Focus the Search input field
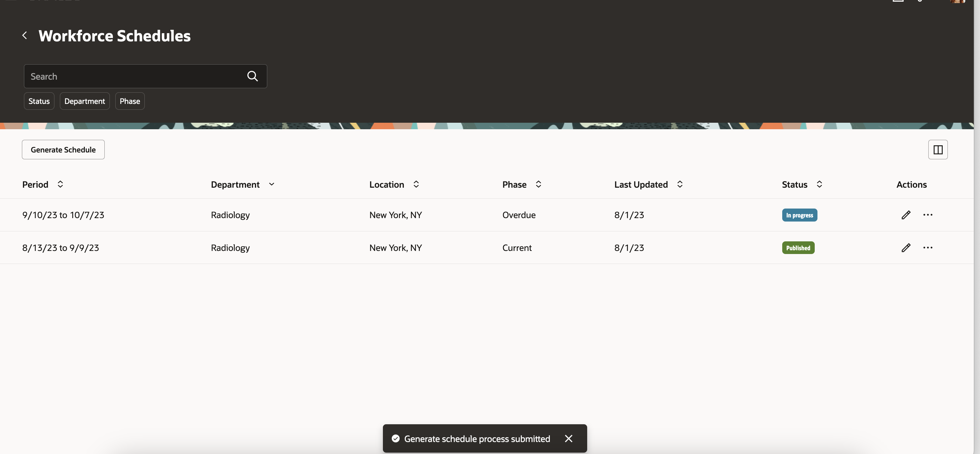 click(x=133, y=77)
